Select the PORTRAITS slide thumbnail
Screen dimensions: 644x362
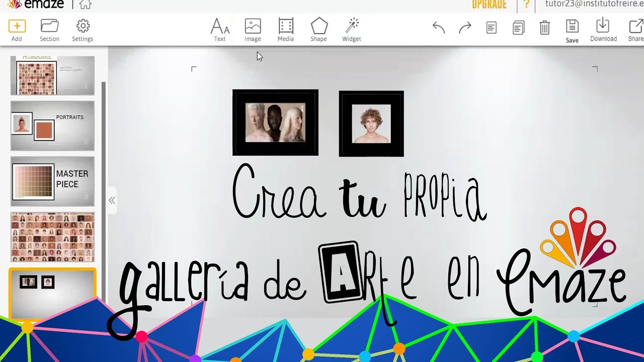pos(52,126)
